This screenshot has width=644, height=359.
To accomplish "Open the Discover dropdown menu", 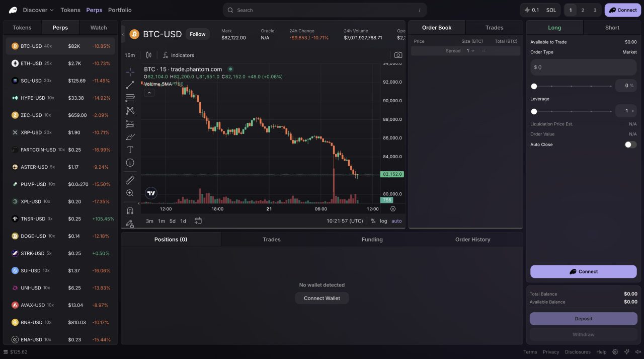I will (38, 10).
